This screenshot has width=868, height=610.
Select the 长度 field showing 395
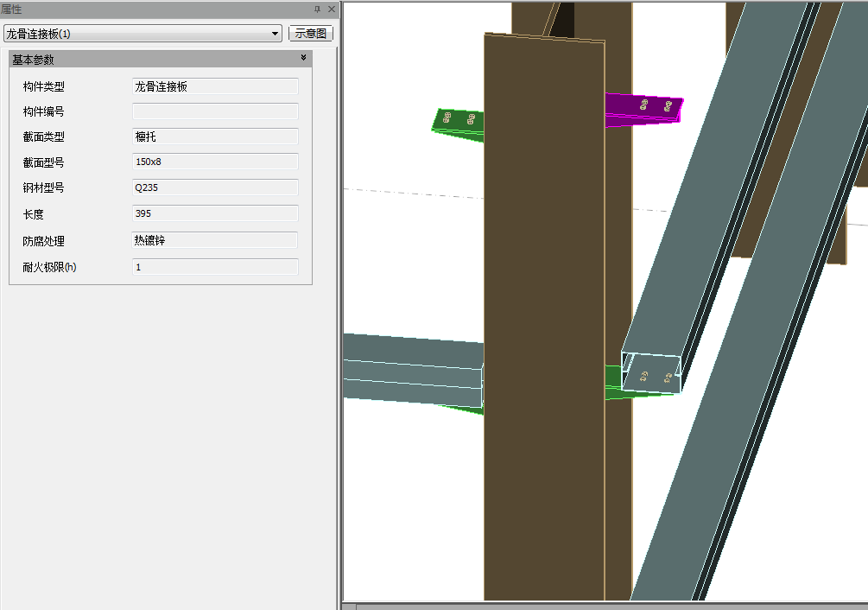(x=215, y=213)
